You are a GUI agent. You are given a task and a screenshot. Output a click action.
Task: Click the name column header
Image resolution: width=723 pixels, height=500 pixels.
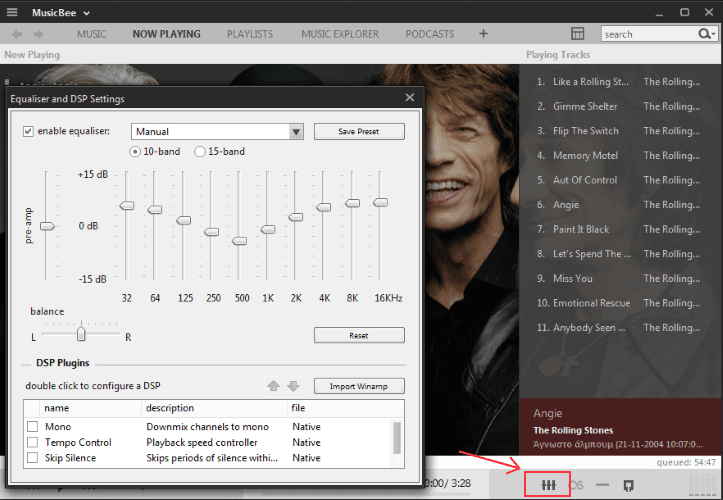(90, 408)
